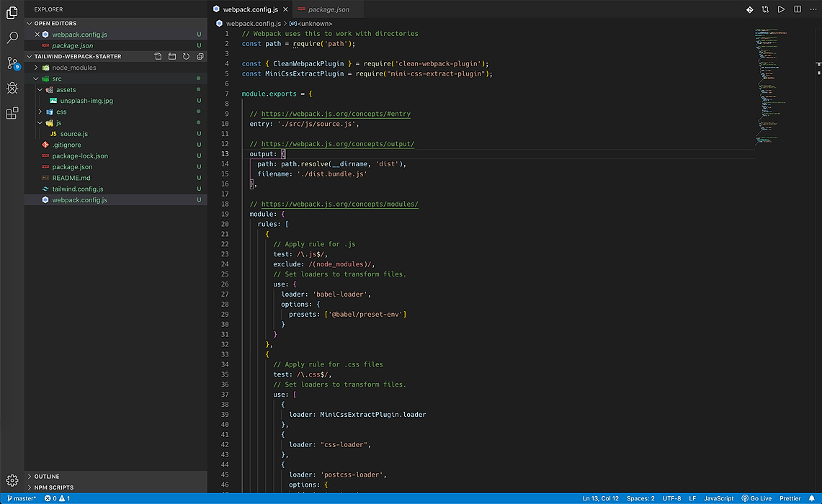Click the Refresh Explorer icon
Viewport: 822px width, 504px height.
(186, 56)
